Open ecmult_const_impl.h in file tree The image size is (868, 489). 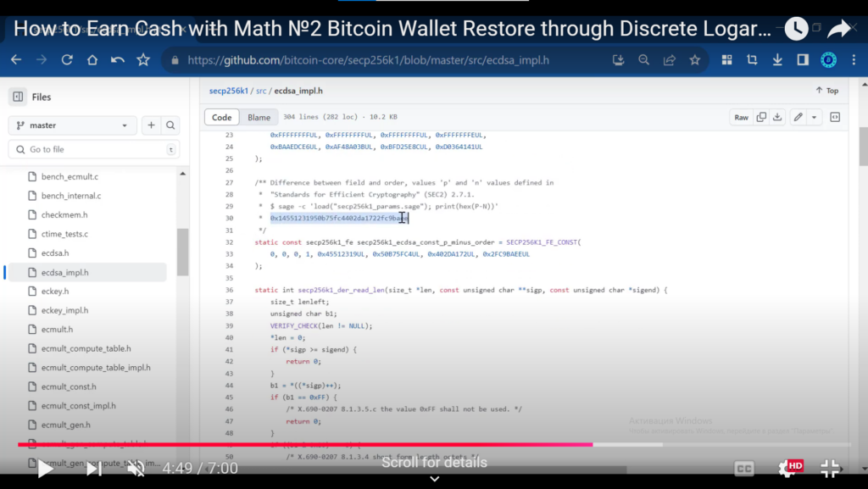(79, 405)
